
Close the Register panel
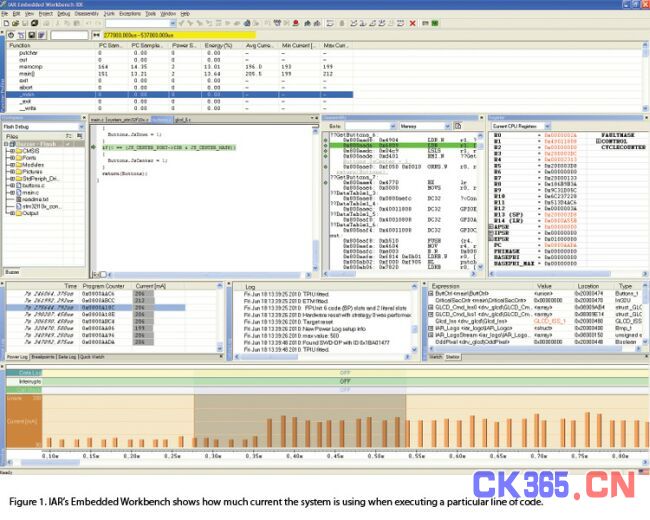(x=647, y=118)
